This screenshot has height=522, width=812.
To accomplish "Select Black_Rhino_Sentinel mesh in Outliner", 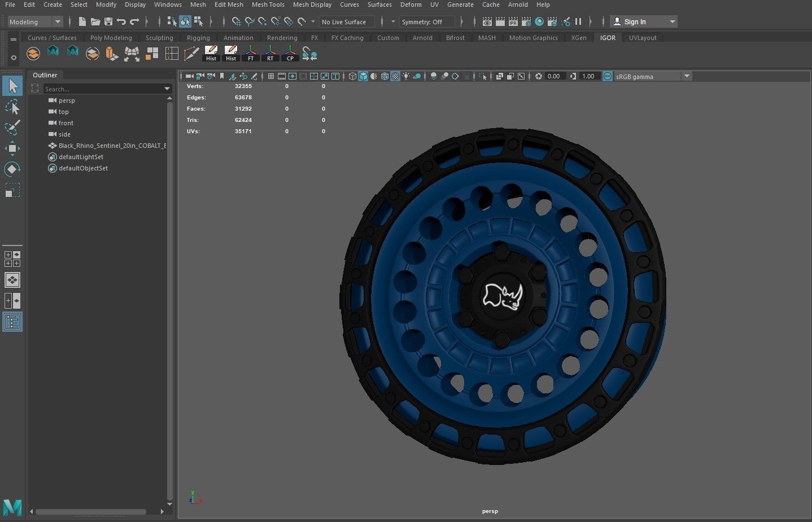I will click(x=108, y=146).
